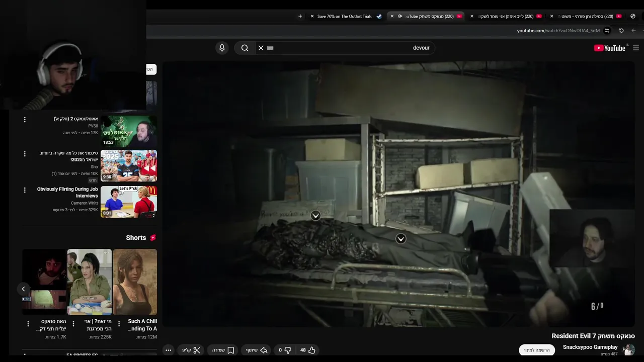Open Snacksypoo Gameplay channel name link
This screenshot has width=644, height=362.
point(590,347)
